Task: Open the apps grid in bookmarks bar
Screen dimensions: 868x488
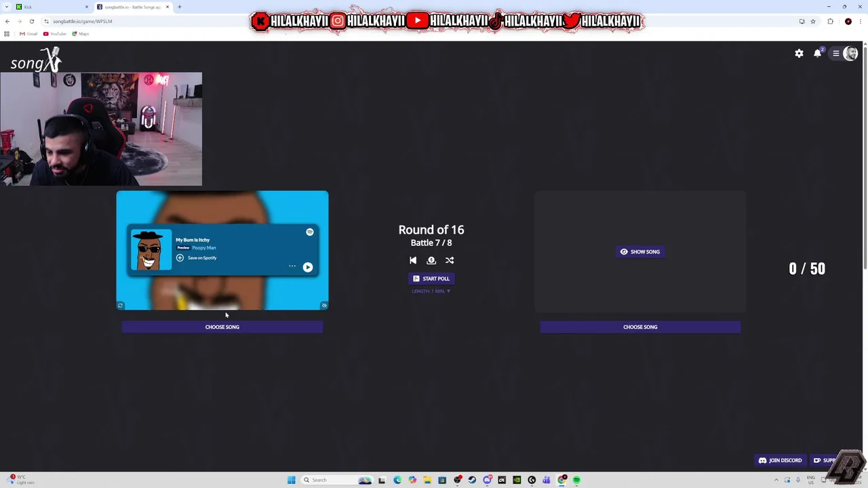Action: [7, 34]
